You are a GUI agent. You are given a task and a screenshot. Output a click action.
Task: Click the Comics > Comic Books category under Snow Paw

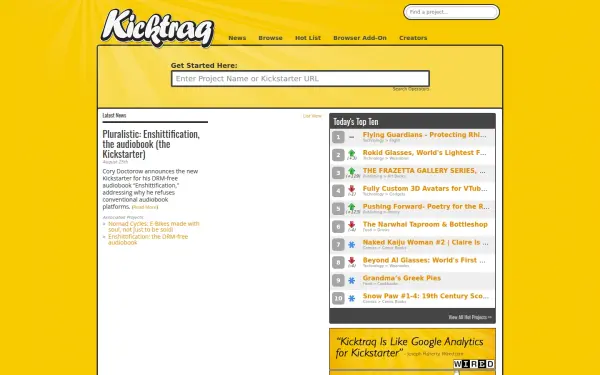point(385,302)
